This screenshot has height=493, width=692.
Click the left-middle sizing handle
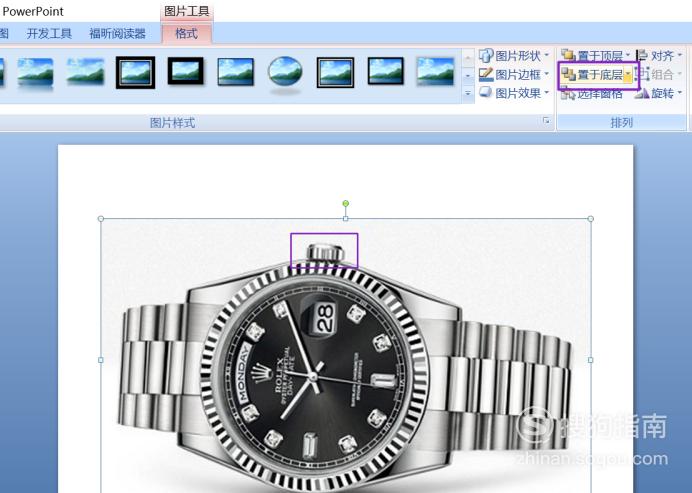point(101,360)
